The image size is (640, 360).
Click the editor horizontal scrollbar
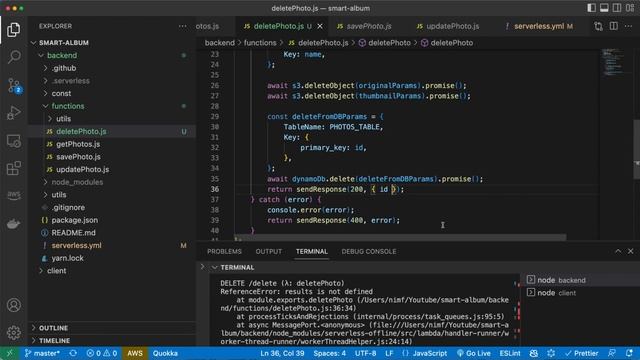pyautogui.click(x=400, y=237)
